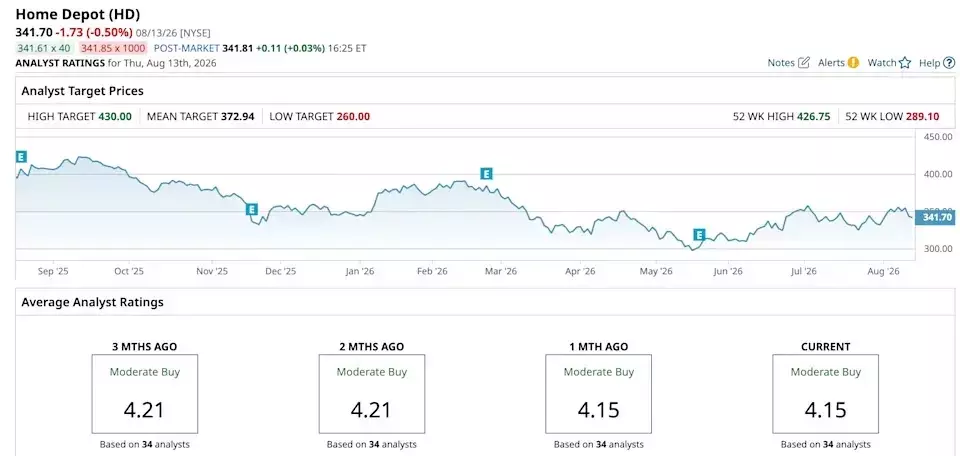Click 52 WK LOW 289.10 value
The image size is (960, 456).
click(922, 116)
